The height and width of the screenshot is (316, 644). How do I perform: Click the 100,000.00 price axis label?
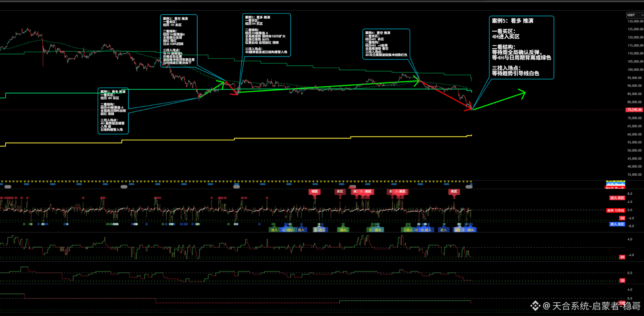(x=634, y=69)
